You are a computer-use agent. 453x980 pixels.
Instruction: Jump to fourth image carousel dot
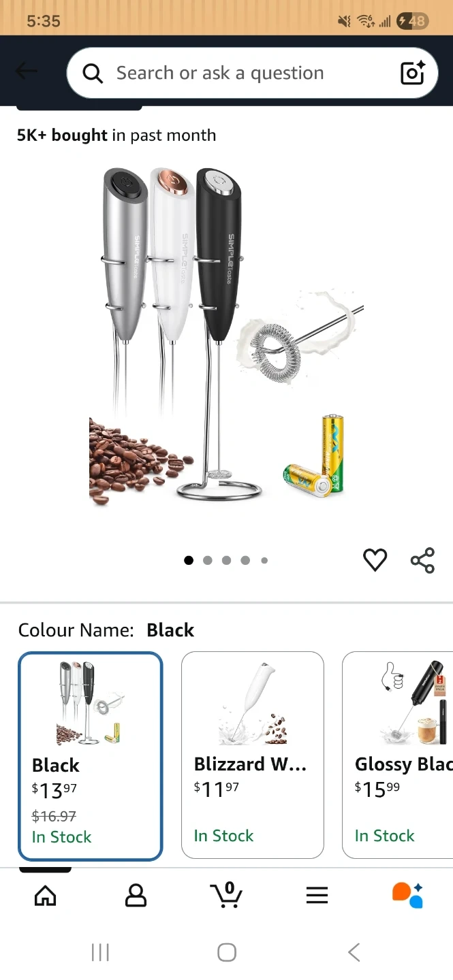(245, 560)
